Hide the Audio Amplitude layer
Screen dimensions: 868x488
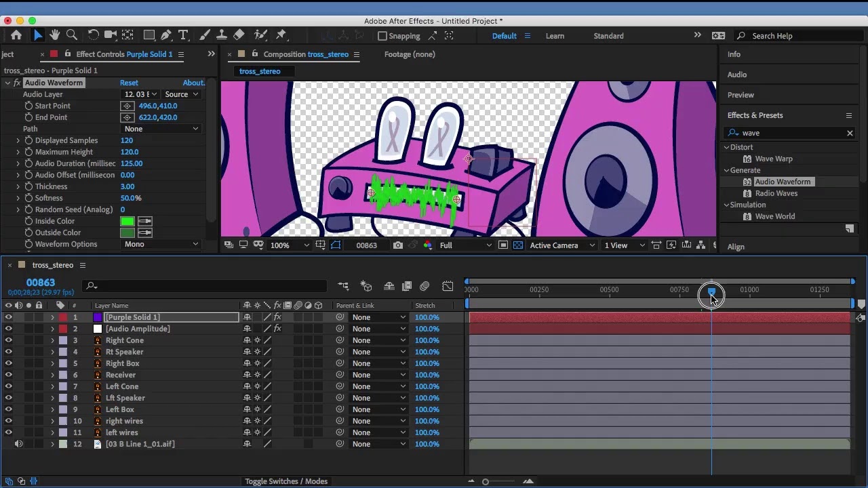tap(8, 329)
